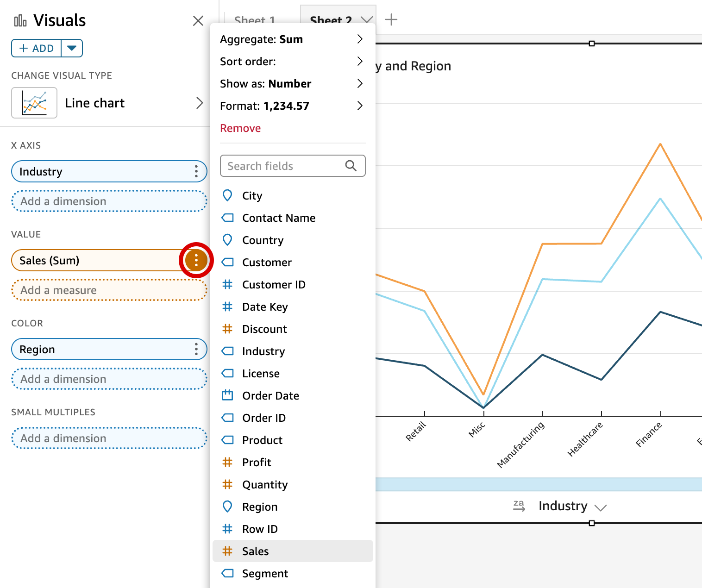Click into the Search fields box
The image size is (702, 588).
point(293,166)
